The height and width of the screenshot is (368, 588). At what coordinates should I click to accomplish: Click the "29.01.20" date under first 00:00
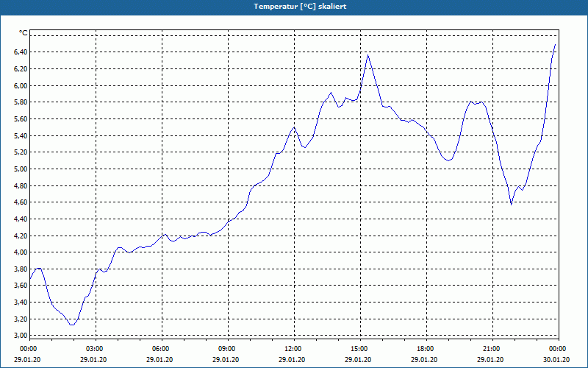27,360
